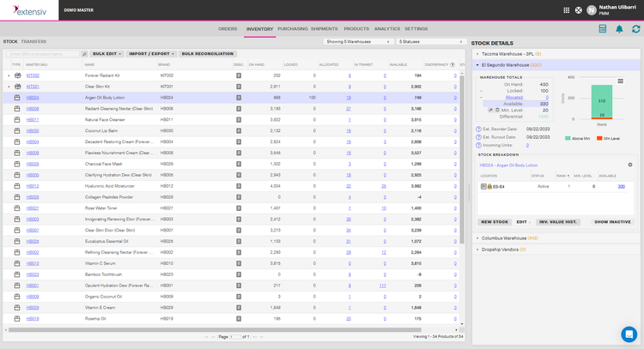644x349 pixels.
Task: Click help icon beside Est. Reorder Date
Action: pos(478,129)
